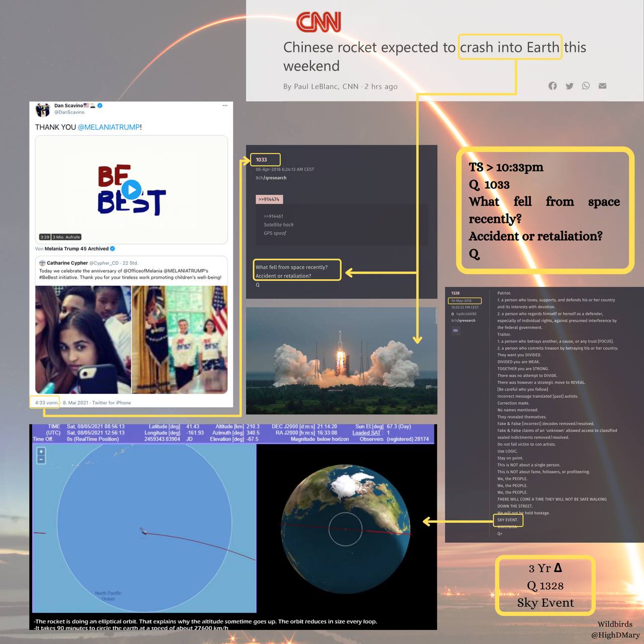Viewport: 644px width, 644px height.
Task: Click the CNN logo
Action: (x=318, y=22)
